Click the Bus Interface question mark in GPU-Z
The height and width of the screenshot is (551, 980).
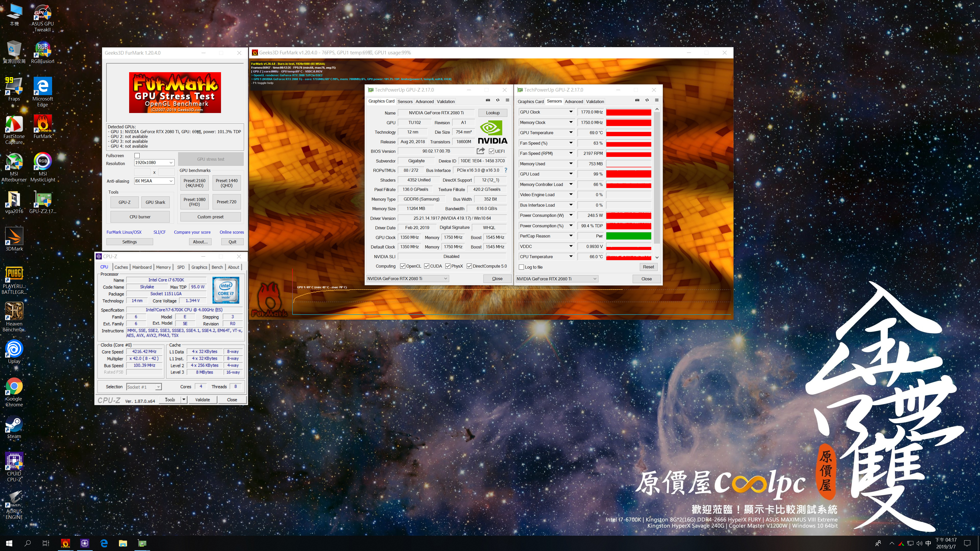[506, 170]
